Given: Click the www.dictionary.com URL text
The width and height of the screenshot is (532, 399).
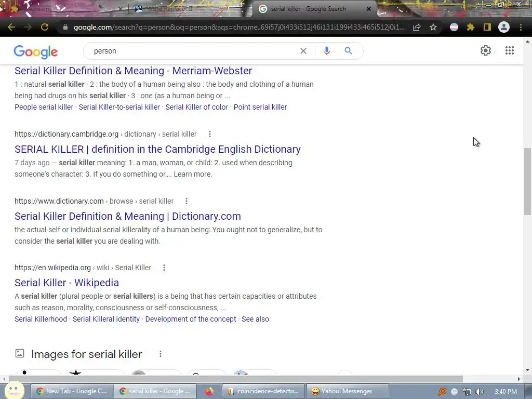Looking at the screenshot, I should pos(59,201).
